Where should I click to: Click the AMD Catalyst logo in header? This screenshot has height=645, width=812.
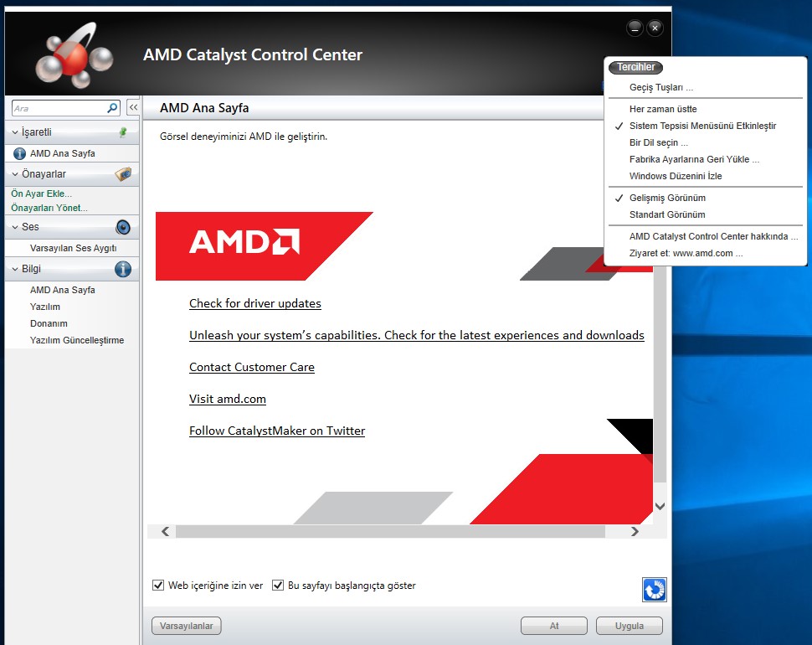point(74,55)
